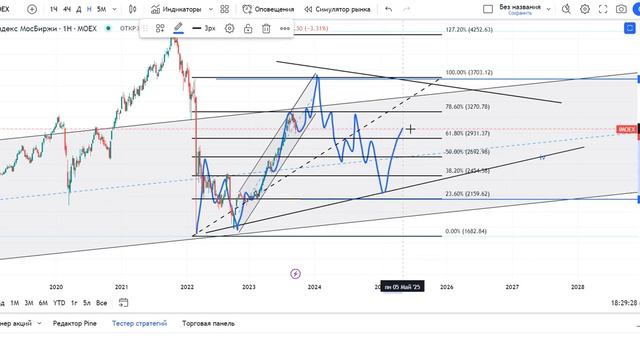Set range to 1г
Viewport: 640px width, 360px height.
point(74,303)
